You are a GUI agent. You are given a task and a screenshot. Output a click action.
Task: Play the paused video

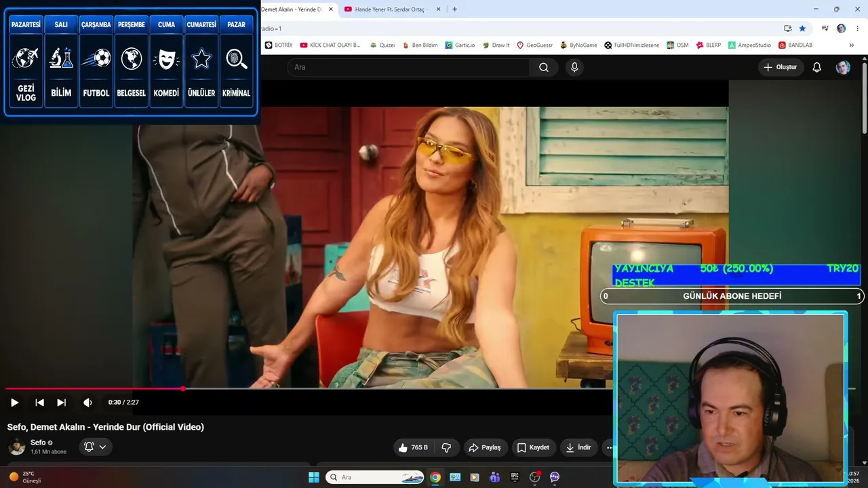(x=14, y=403)
